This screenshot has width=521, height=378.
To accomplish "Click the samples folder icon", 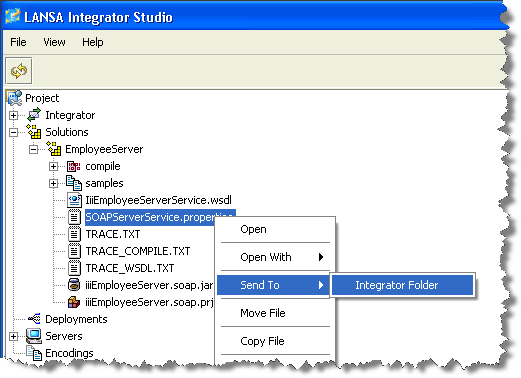I will pyautogui.click(x=74, y=183).
